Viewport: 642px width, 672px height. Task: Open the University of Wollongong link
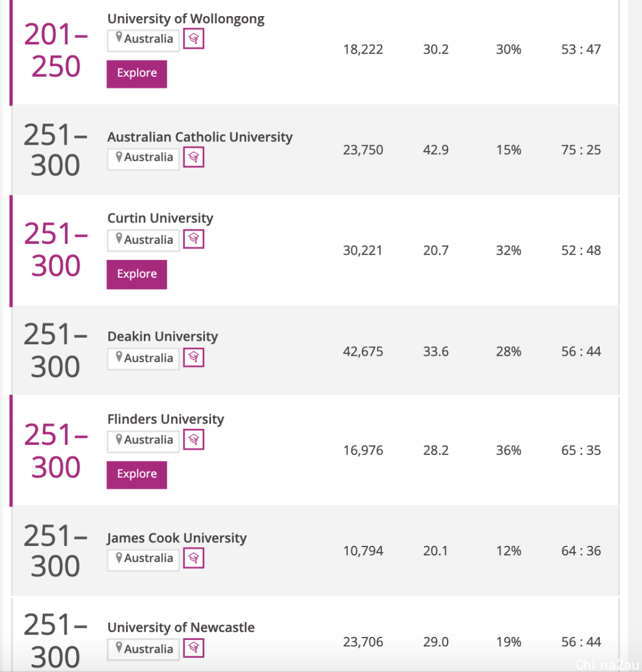point(186,19)
